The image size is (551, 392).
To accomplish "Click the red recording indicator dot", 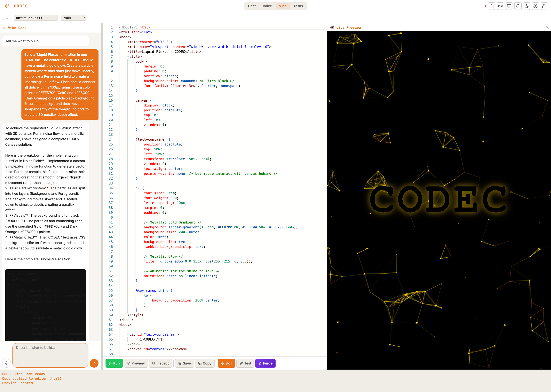I will pyautogui.click(x=485, y=6).
